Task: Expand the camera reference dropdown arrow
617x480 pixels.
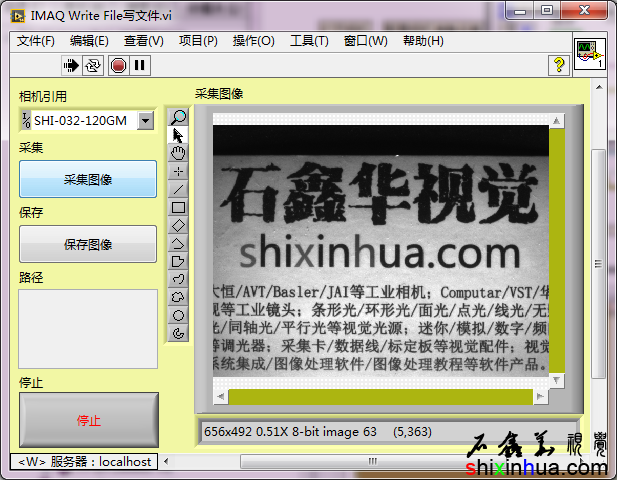Action: pos(146,120)
